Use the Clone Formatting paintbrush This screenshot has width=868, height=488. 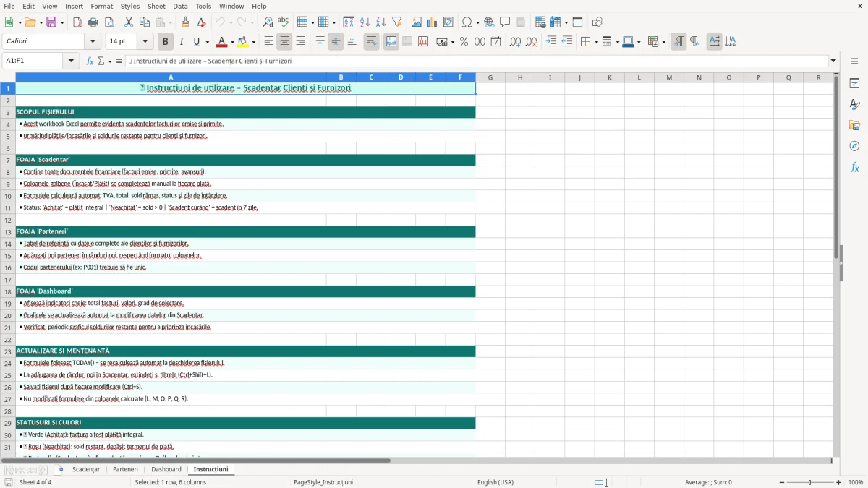[x=186, y=22]
